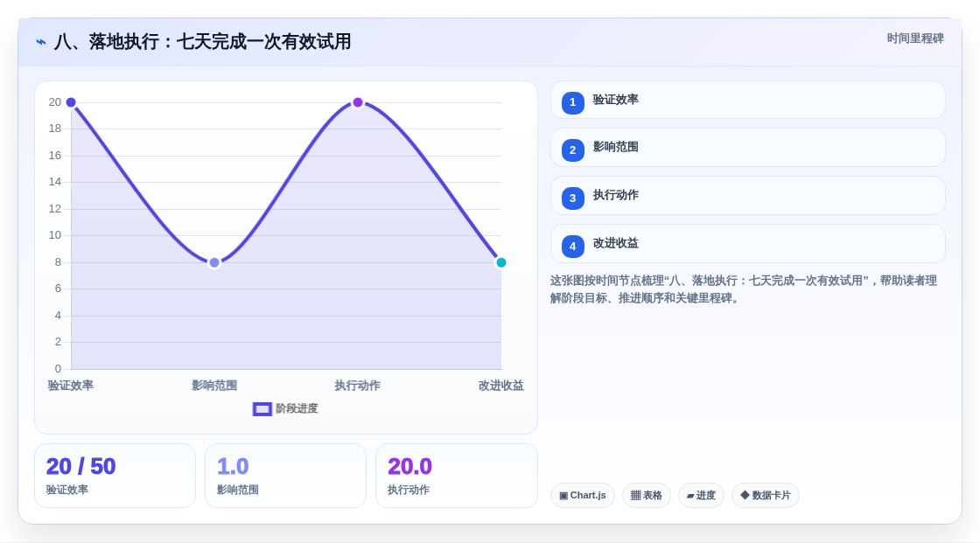Click the description paragraph starting 这张图按时间节点

744,289
